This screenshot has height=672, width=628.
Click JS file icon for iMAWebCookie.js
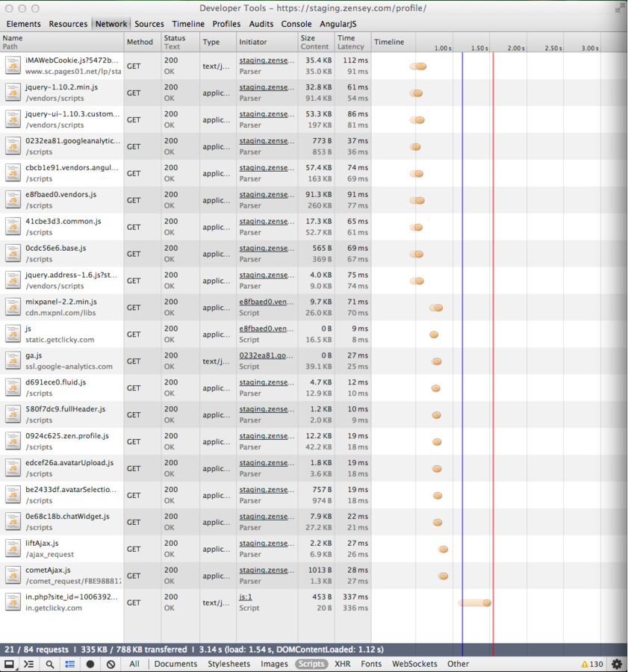[x=13, y=66]
